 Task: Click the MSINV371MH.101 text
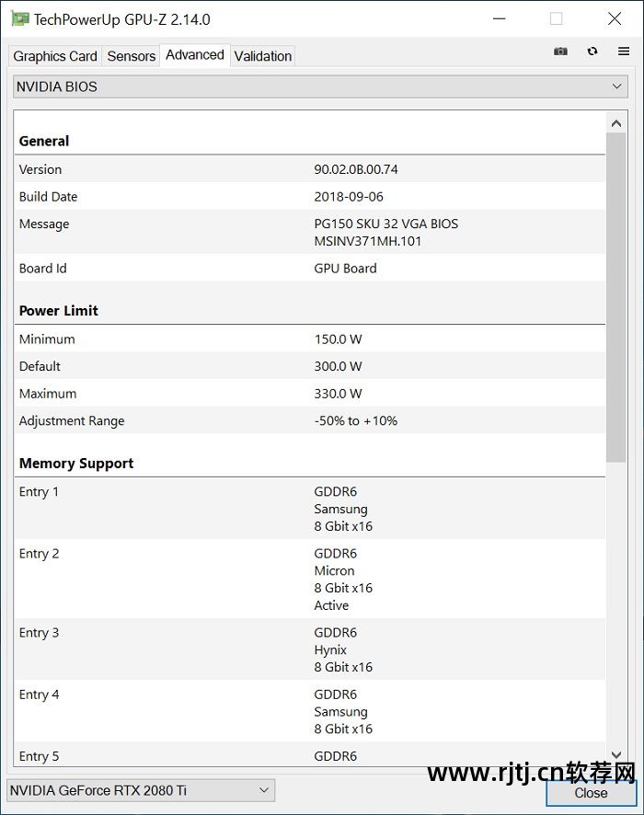click(x=368, y=241)
